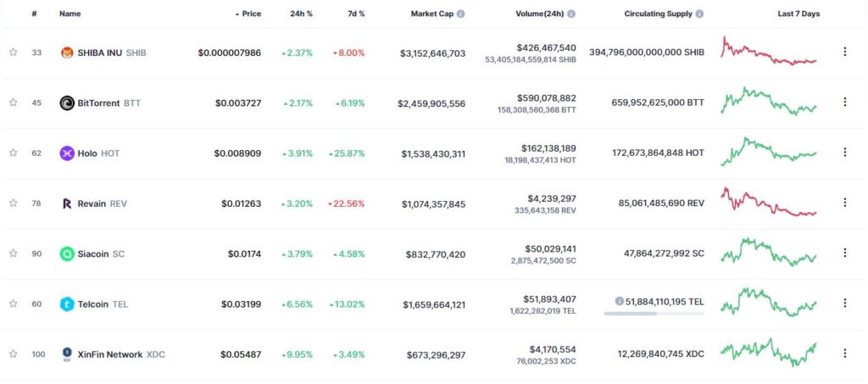This screenshot has height=384, width=868.
Task: Open the three-dot menu for BitTorrent
Action: [845, 102]
